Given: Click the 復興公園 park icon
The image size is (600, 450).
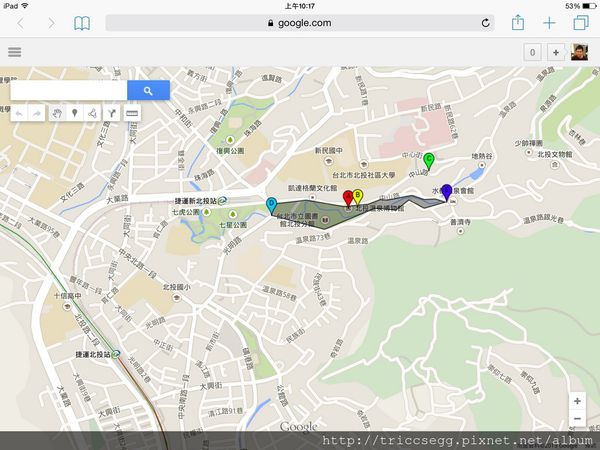Looking at the screenshot, I should (x=230, y=140).
